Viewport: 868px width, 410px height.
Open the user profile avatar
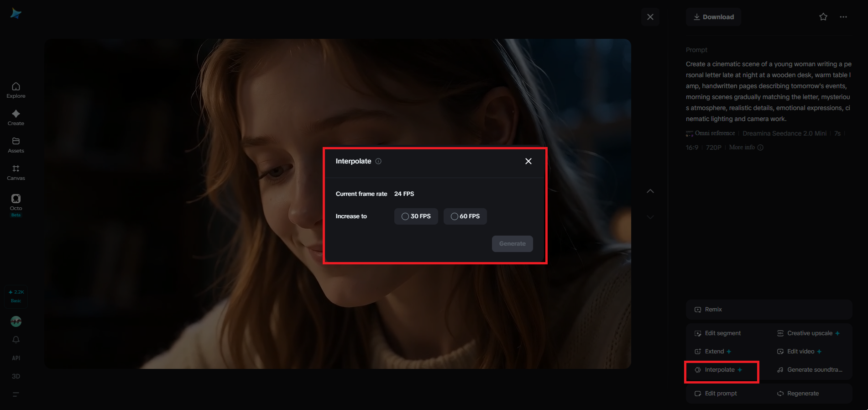[16, 321]
